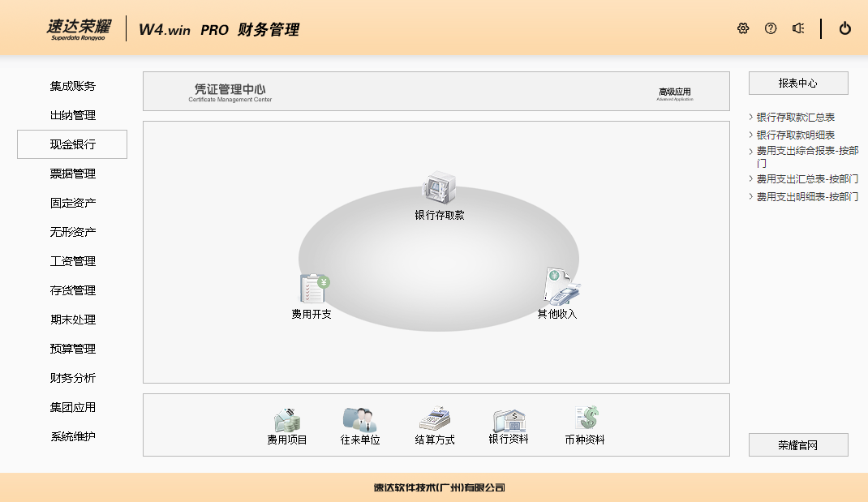Open 币种资料 currency data icon
Viewport: 868px width, 502px height.
[585, 420]
